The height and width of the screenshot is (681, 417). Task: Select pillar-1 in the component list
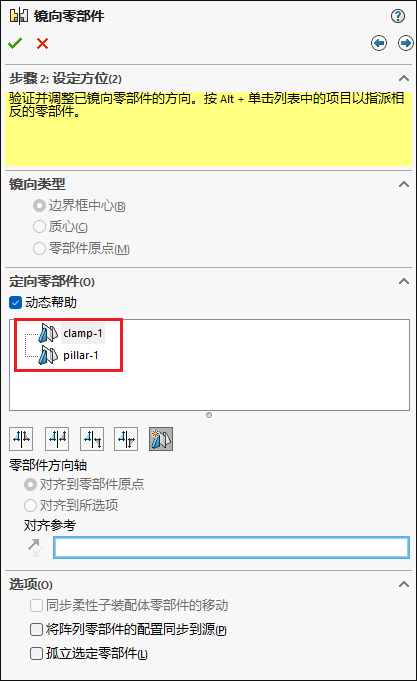pos(81,355)
